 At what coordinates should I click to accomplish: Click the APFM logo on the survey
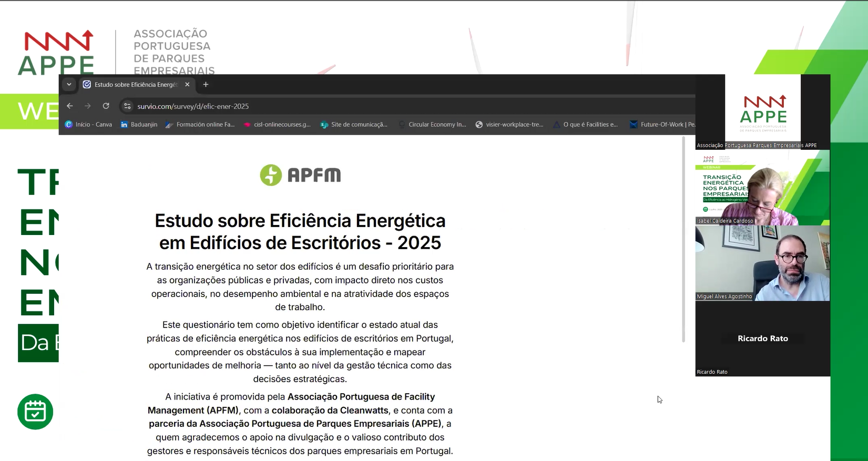(300, 175)
